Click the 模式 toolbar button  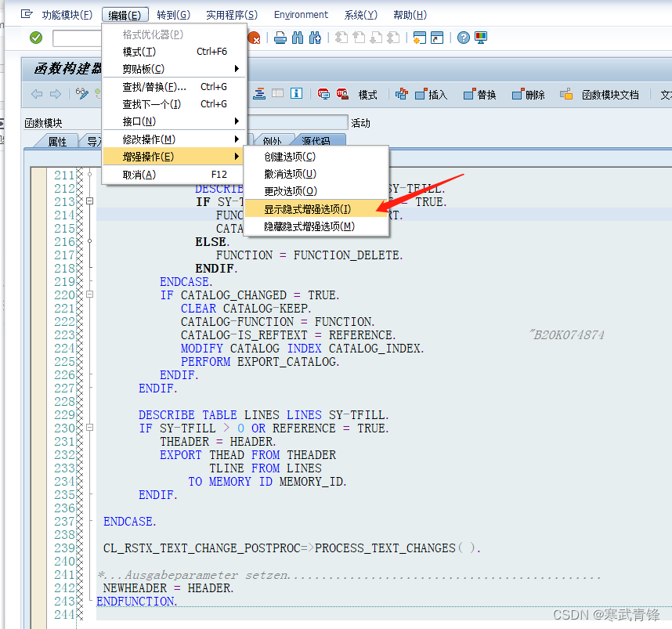click(x=367, y=95)
